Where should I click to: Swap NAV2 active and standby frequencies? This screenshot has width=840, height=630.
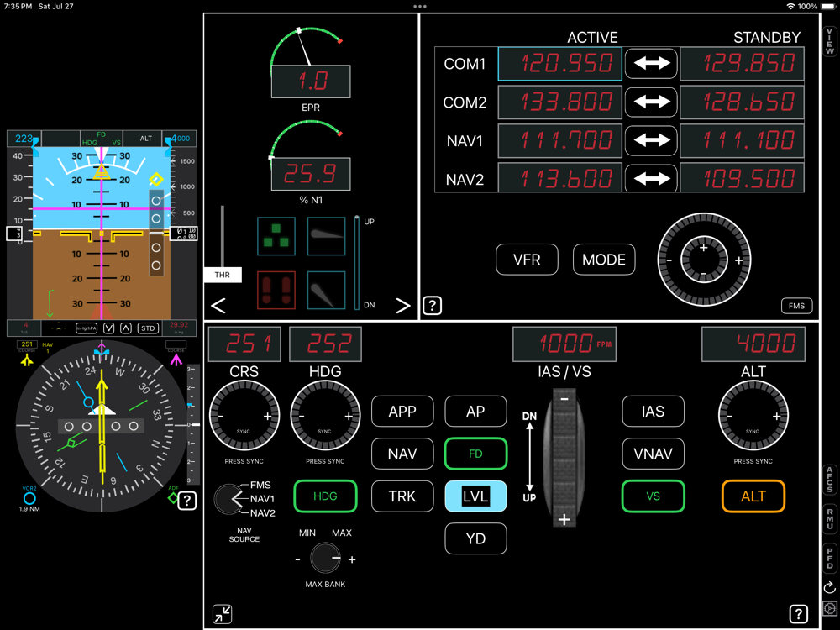coord(651,178)
